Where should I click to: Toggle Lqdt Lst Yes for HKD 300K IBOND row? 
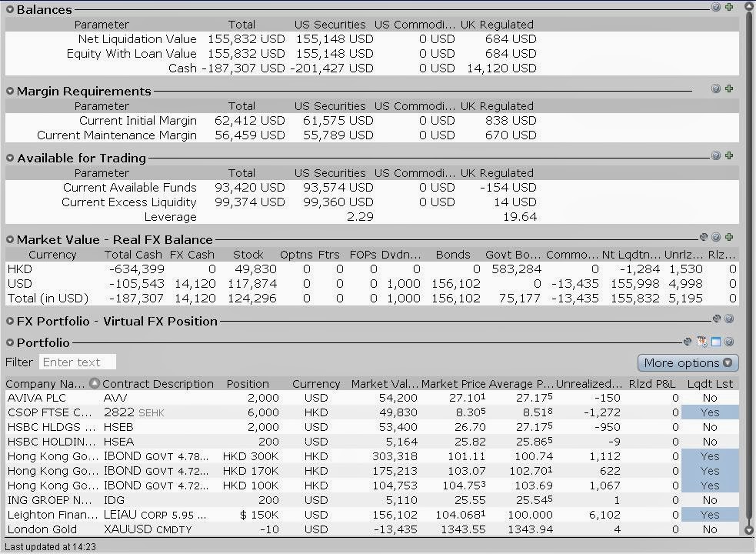point(710,456)
